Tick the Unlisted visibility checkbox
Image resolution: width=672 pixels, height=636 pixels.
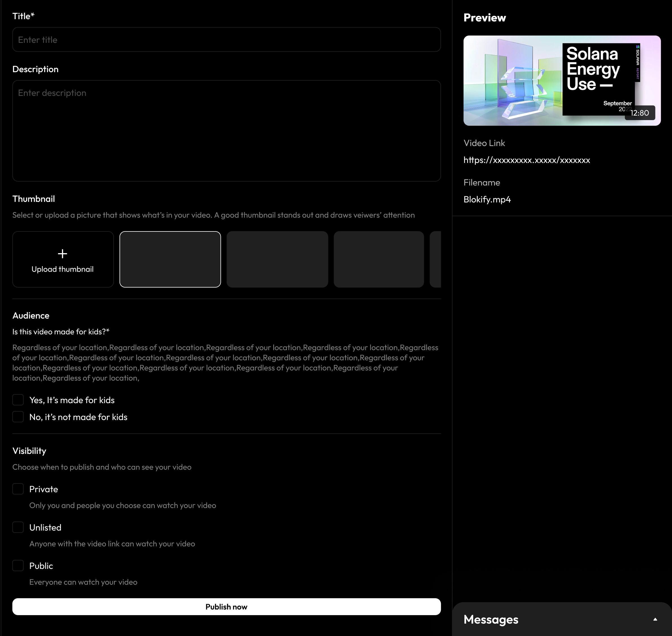coord(18,527)
